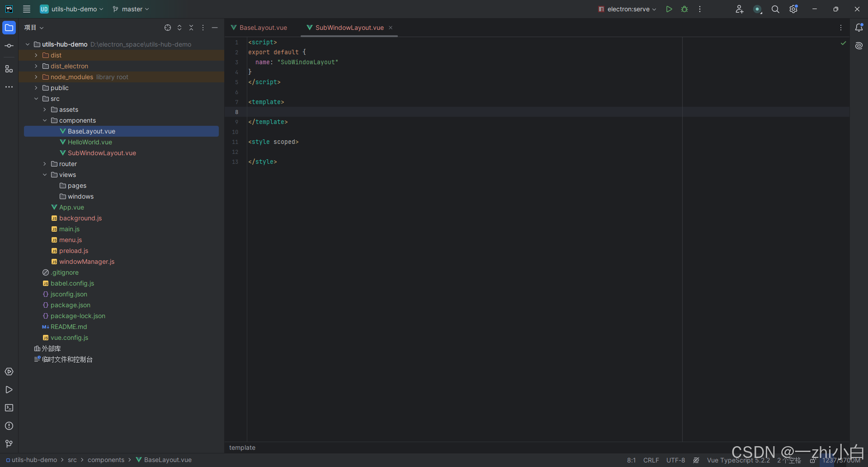Viewport: 868px width, 467px height.
Task: Open the Commit tool window
Action: point(9,46)
